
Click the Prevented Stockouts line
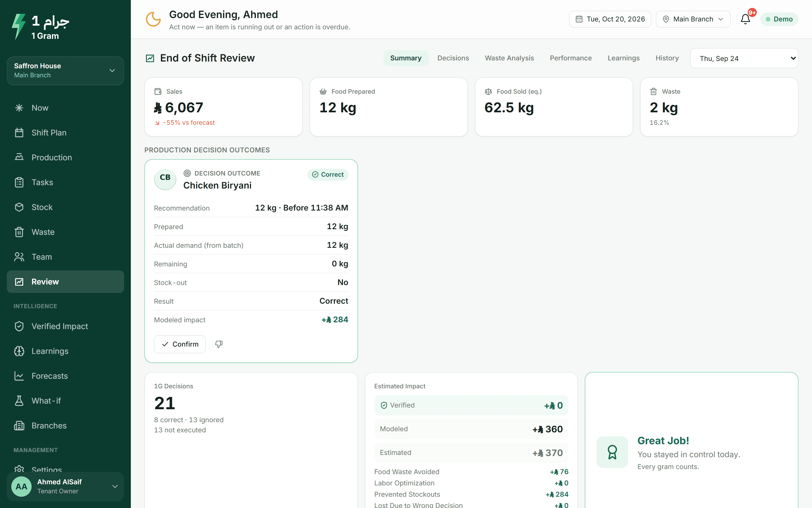[x=471, y=494]
